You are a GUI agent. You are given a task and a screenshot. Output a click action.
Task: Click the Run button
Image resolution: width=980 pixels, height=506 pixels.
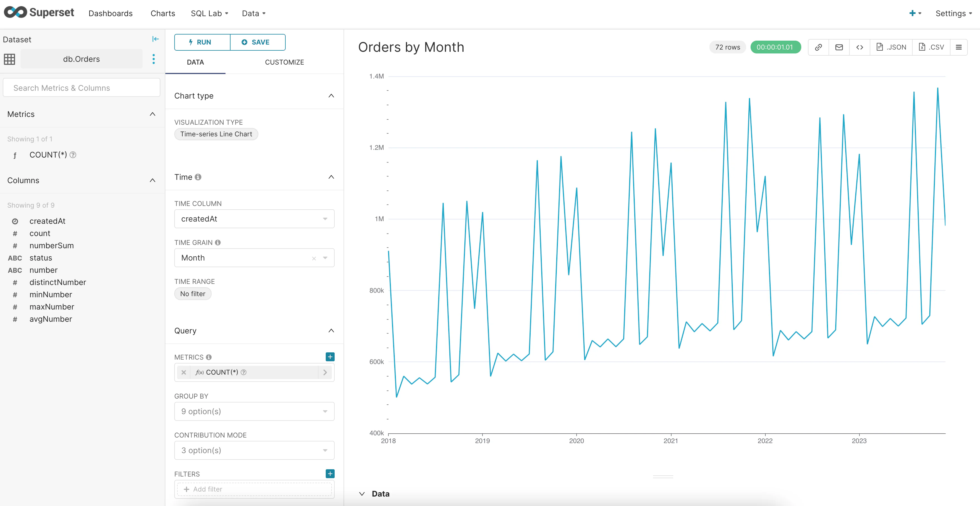(x=202, y=42)
